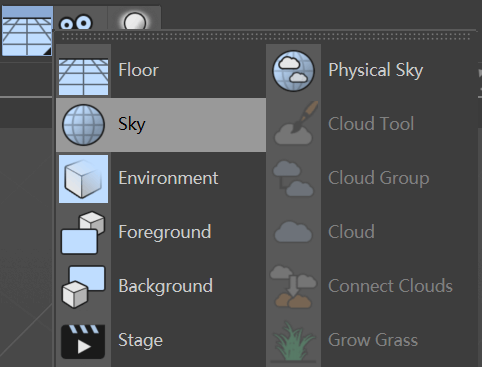The height and width of the screenshot is (367, 482).
Task: Choose Floor from the menu
Action: point(161,71)
